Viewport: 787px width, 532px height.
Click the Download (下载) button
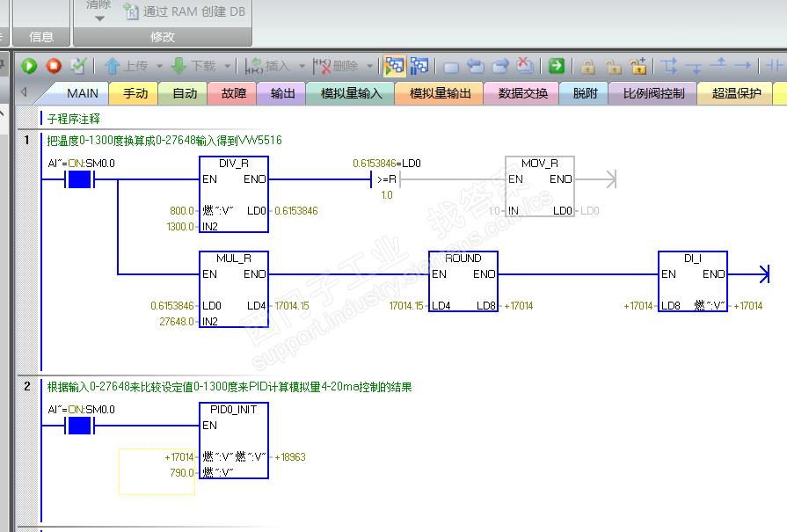pyautogui.click(x=194, y=66)
